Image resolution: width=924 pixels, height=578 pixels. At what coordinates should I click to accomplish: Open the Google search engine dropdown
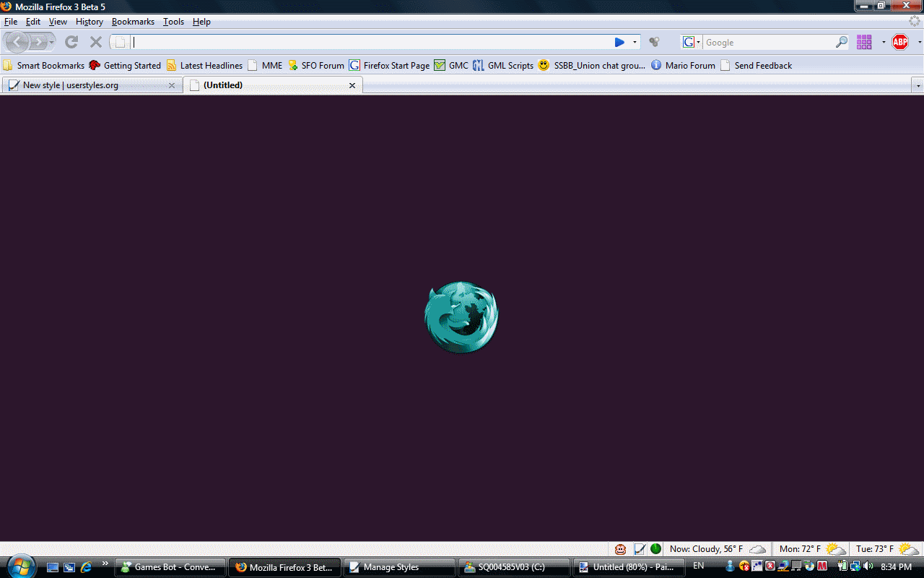coord(692,42)
